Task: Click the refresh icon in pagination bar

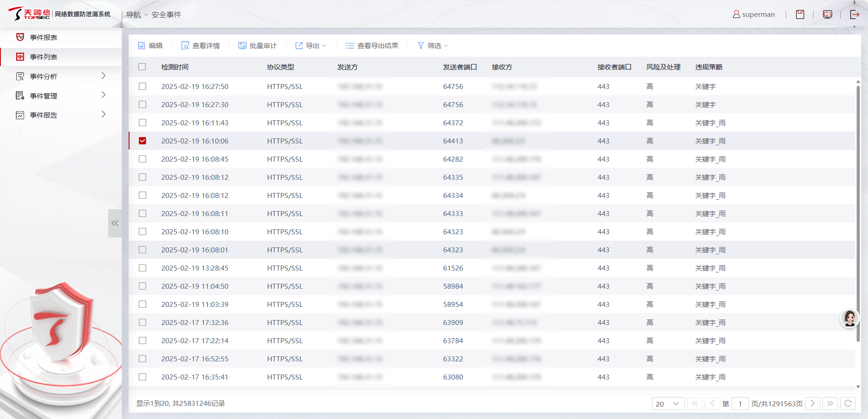Action: tap(848, 404)
